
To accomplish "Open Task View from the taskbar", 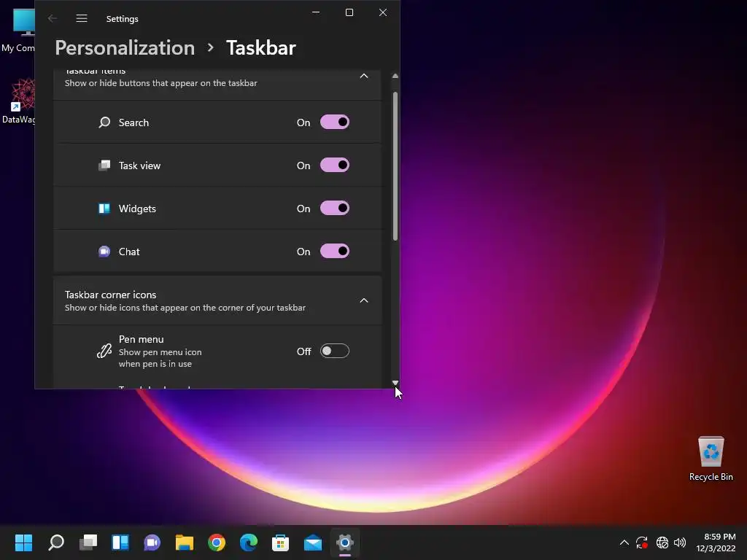I will point(88,542).
